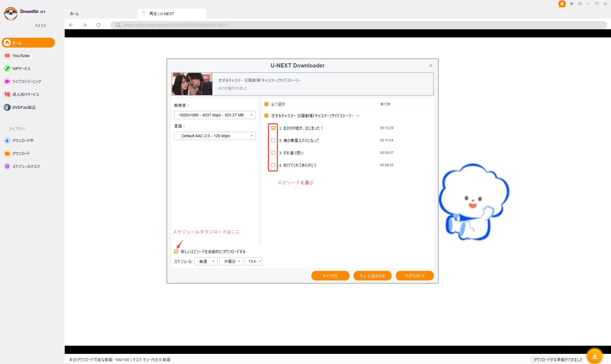Image resolution: width=611 pixels, height=364 pixels.
Task: Toggle 新しいエピソードを自動的にダウンロードする checkbox
Action: coord(176,251)
